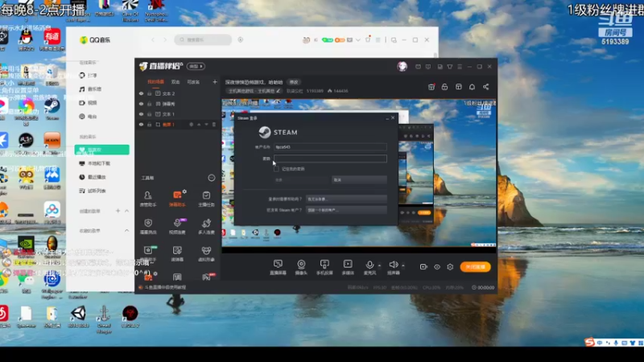Open streaming settings gear near the orange button
Image resolution: width=644 pixels, height=362 pixels.
[x=450, y=267]
